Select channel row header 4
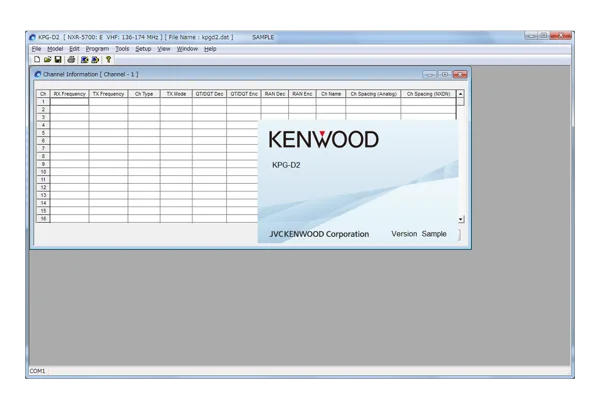 43,125
